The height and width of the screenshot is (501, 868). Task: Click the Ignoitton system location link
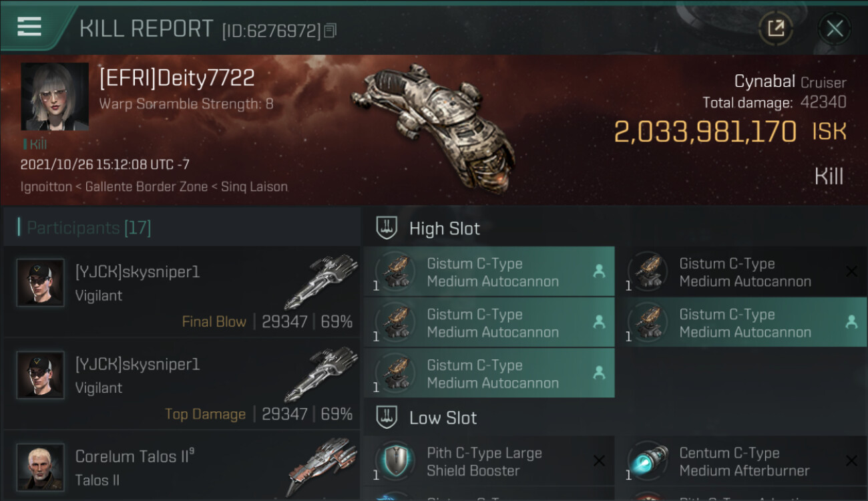[46, 187]
